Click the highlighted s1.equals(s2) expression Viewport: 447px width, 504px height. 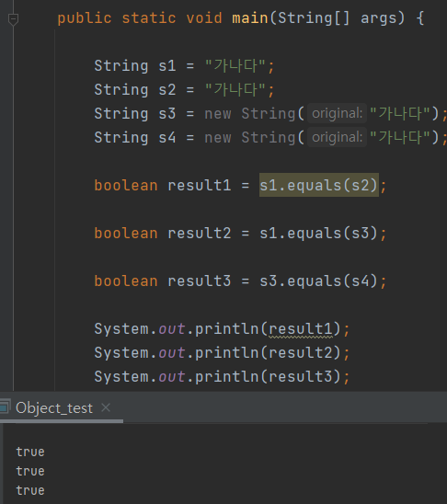[x=319, y=185]
